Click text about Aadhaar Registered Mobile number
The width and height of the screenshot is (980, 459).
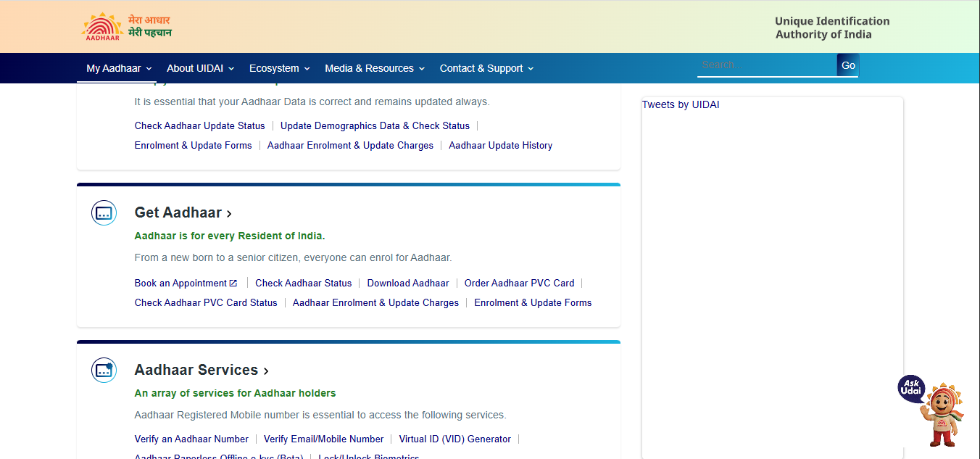[x=320, y=415]
